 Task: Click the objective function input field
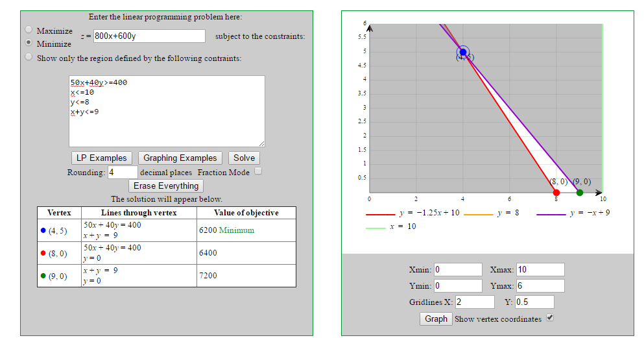click(149, 36)
